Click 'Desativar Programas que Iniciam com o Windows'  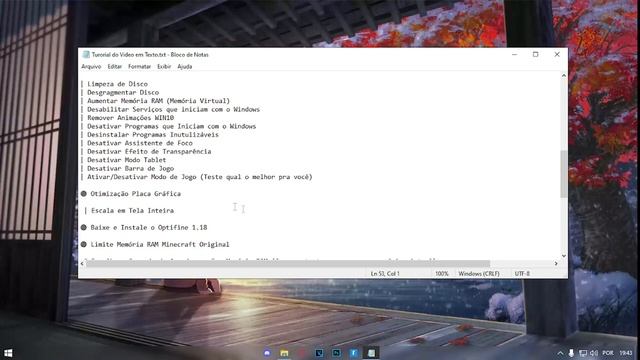point(171,126)
